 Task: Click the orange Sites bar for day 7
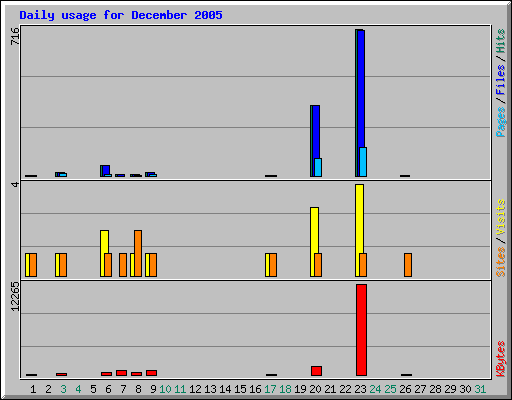(123, 265)
